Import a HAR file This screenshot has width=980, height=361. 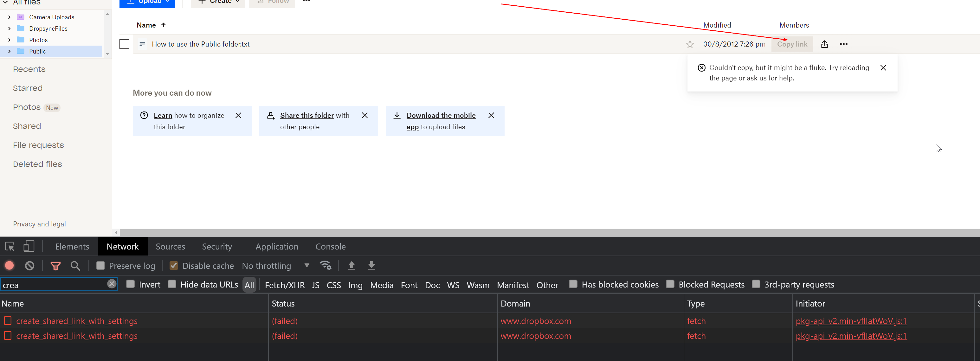tap(351, 266)
